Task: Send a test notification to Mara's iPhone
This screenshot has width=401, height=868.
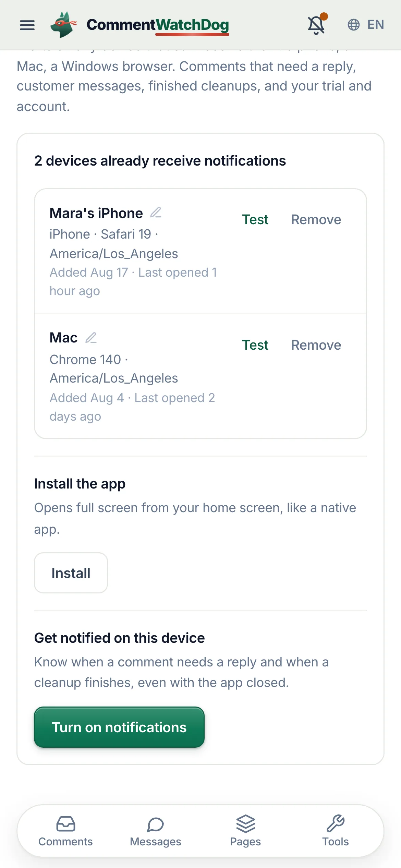Action: click(255, 220)
